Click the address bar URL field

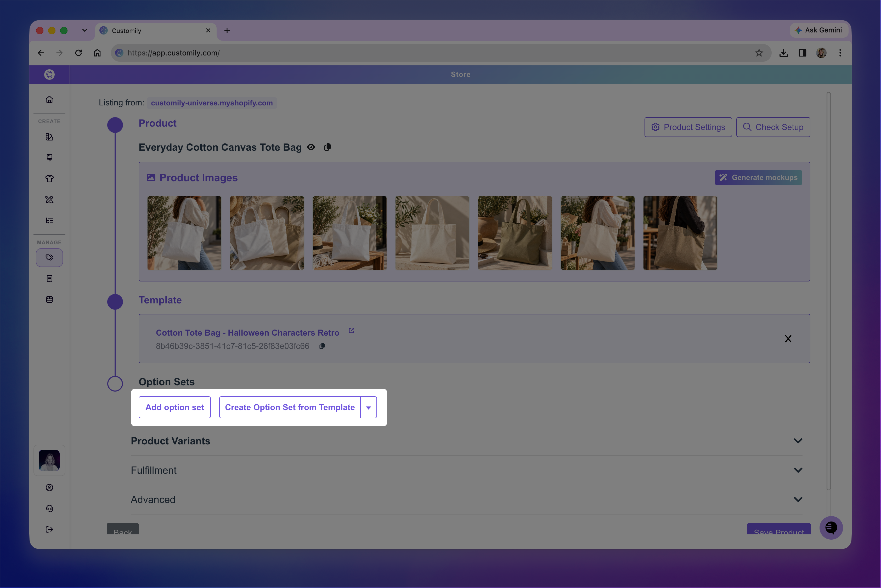[441, 53]
